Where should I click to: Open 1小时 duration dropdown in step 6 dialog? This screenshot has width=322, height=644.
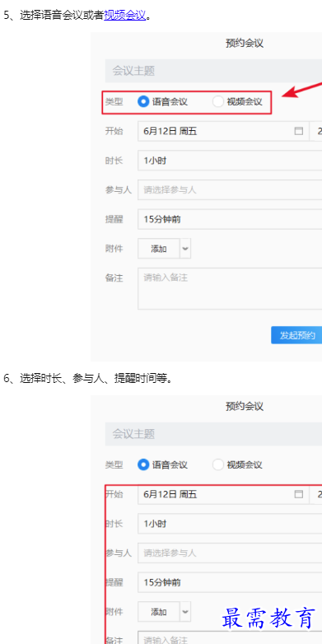[x=230, y=524]
